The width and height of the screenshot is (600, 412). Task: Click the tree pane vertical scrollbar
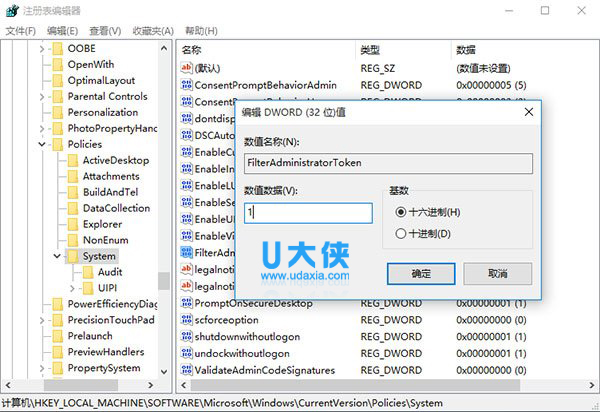pos(164,200)
